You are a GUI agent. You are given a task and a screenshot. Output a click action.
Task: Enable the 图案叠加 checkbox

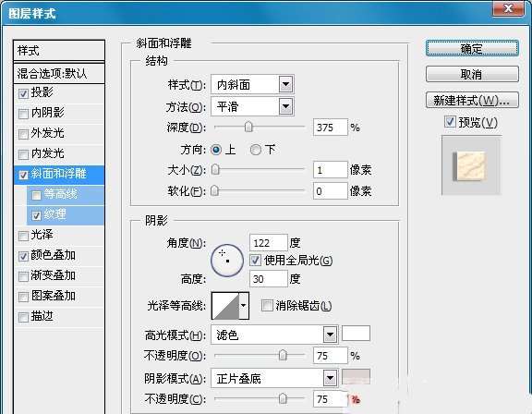pos(23,297)
